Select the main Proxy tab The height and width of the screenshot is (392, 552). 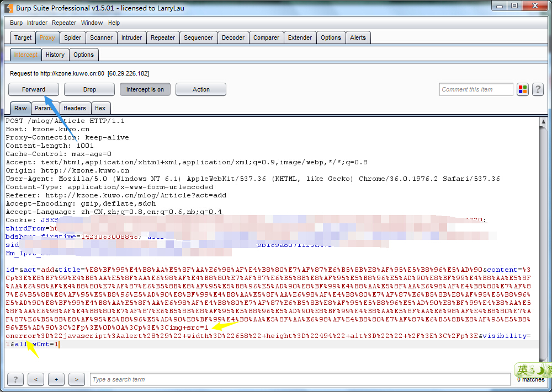click(x=47, y=37)
